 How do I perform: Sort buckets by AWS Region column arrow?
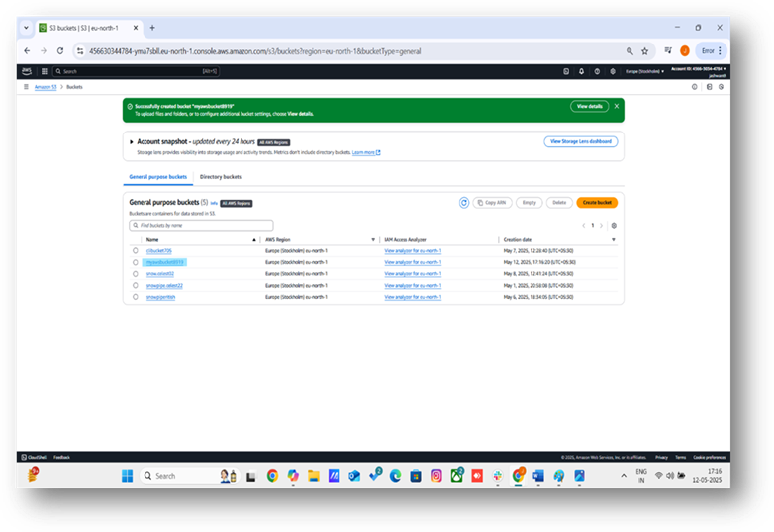tap(373, 240)
